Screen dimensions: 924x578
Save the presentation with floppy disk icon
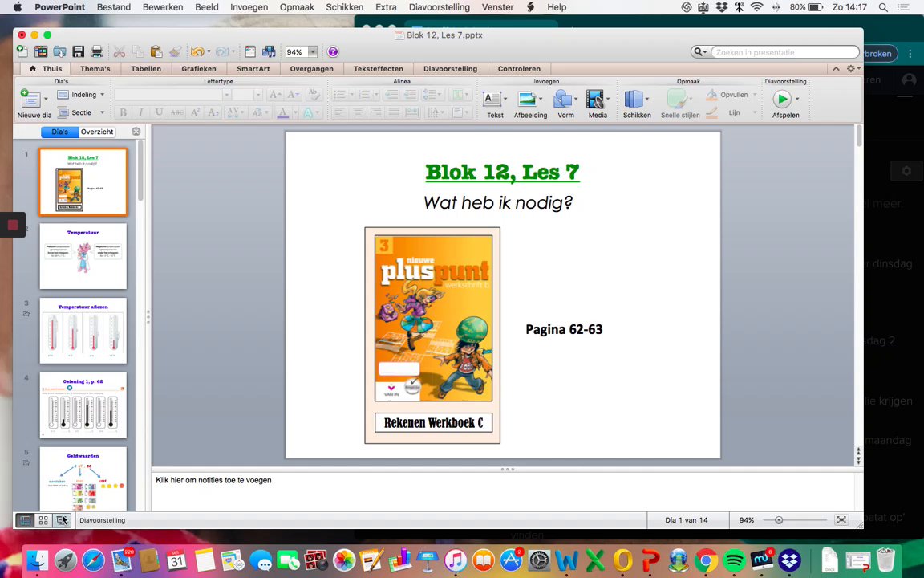coord(79,51)
